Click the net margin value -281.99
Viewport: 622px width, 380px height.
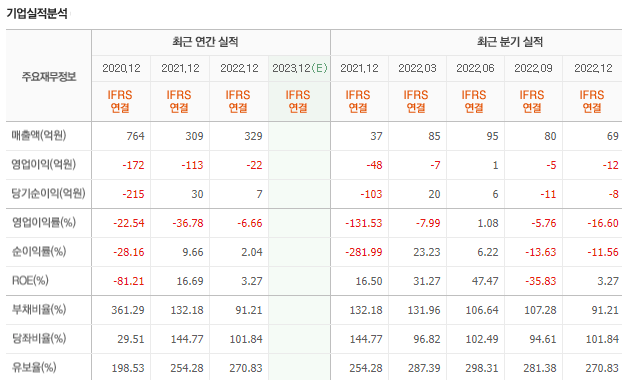point(364,252)
